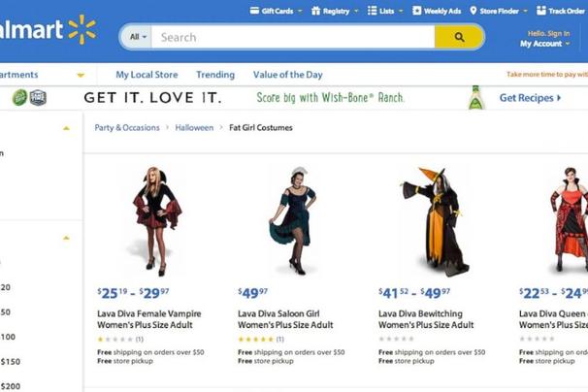Click the Walmart spark logo
The width and height of the screenshot is (588, 392).
pyautogui.click(x=82, y=29)
